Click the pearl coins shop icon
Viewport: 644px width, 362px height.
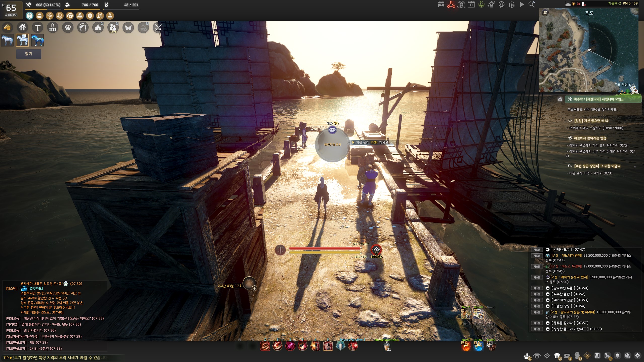point(627,356)
